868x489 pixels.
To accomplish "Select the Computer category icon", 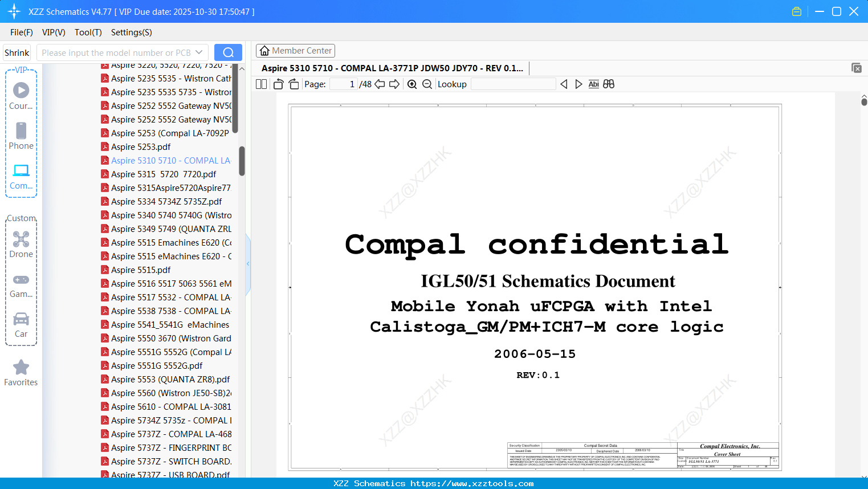I will point(21,177).
